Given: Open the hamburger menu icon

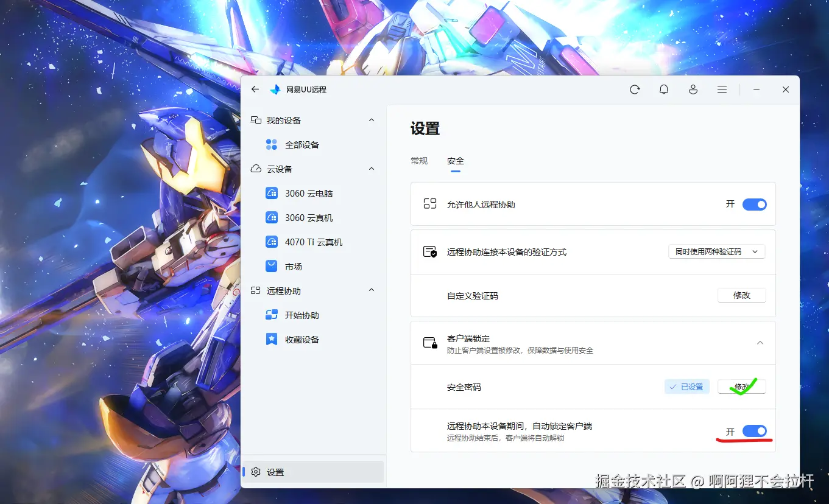Looking at the screenshot, I should [x=722, y=89].
